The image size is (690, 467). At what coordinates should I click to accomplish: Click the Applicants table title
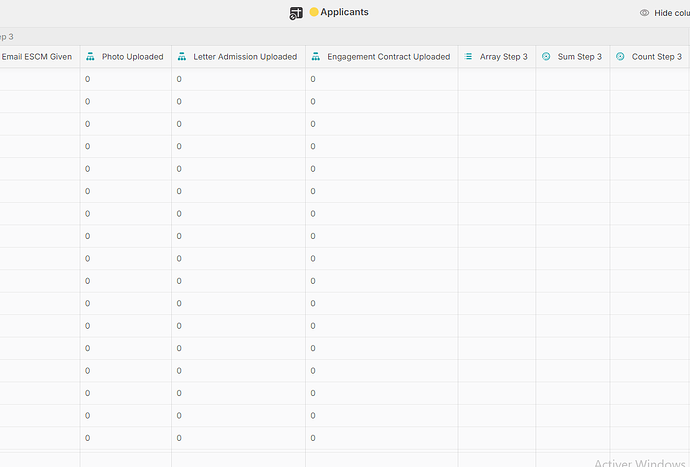point(344,12)
